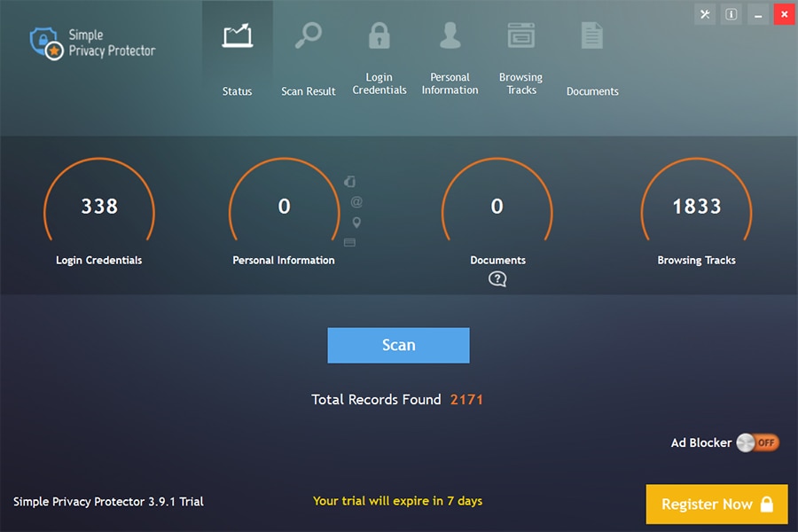798x532 pixels.
Task: Go to the Personal Information tab
Action: tap(450, 59)
